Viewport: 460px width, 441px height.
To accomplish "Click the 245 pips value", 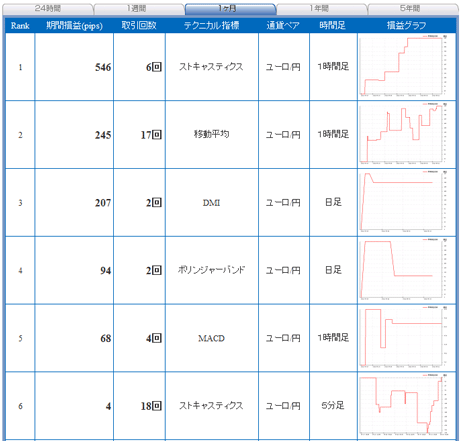I will click(103, 135).
